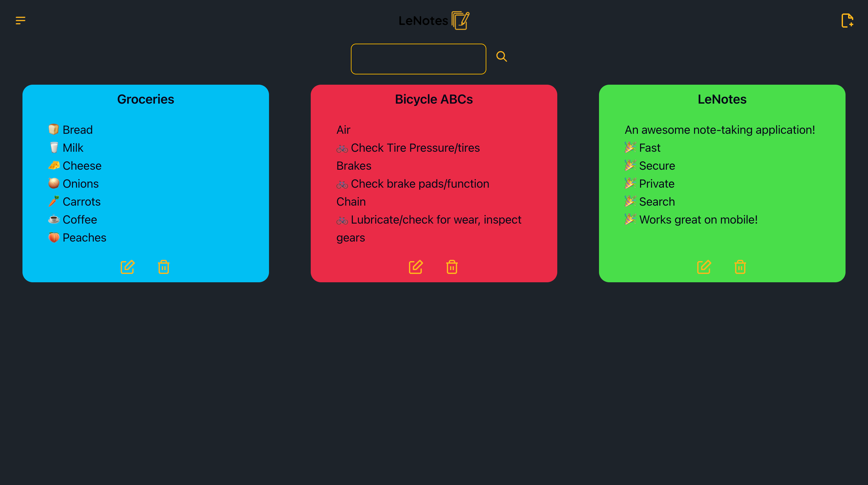Click the Works great on mobile line
Image resolution: width=868 pixels, height=485 pixels.
(698, 220)
